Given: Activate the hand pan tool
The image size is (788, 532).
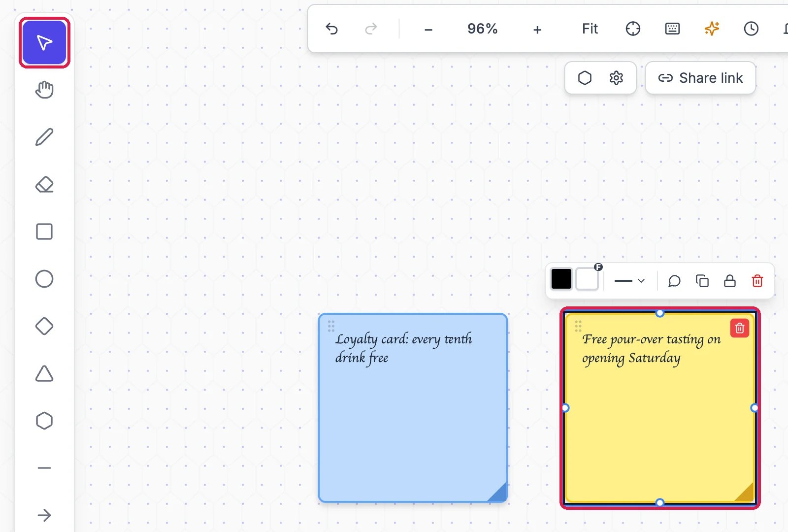Looking at the screenshot, I should [44, 90].
